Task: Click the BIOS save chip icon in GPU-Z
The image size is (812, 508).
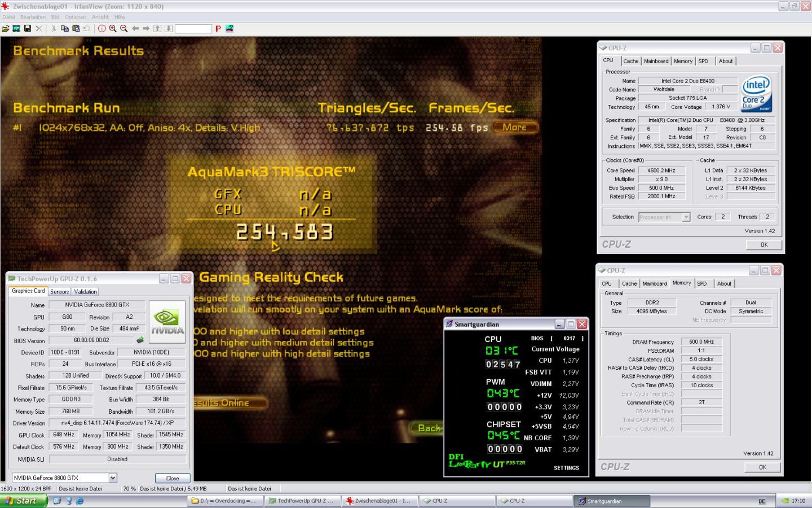Action: [140, 340]
